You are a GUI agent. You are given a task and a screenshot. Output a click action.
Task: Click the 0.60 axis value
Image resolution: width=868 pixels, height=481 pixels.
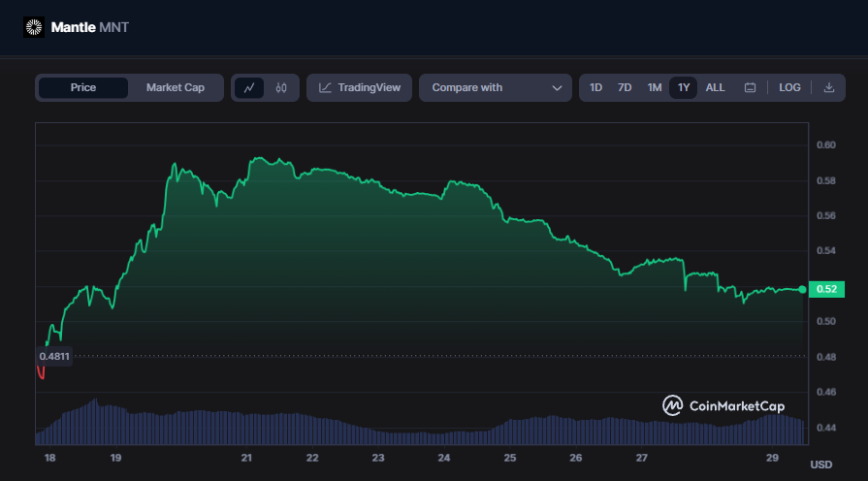point(826,145)
